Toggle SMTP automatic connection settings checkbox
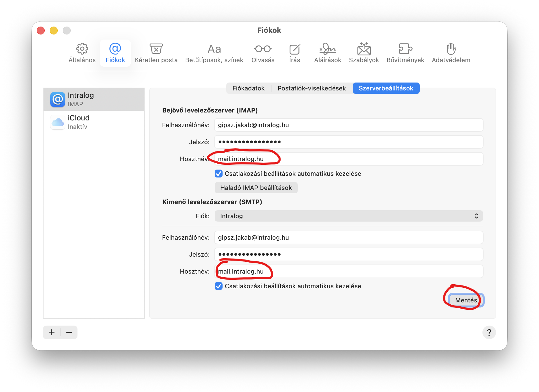Image resolution: width=539 pixels, height=392 pixels. point(219,286)
